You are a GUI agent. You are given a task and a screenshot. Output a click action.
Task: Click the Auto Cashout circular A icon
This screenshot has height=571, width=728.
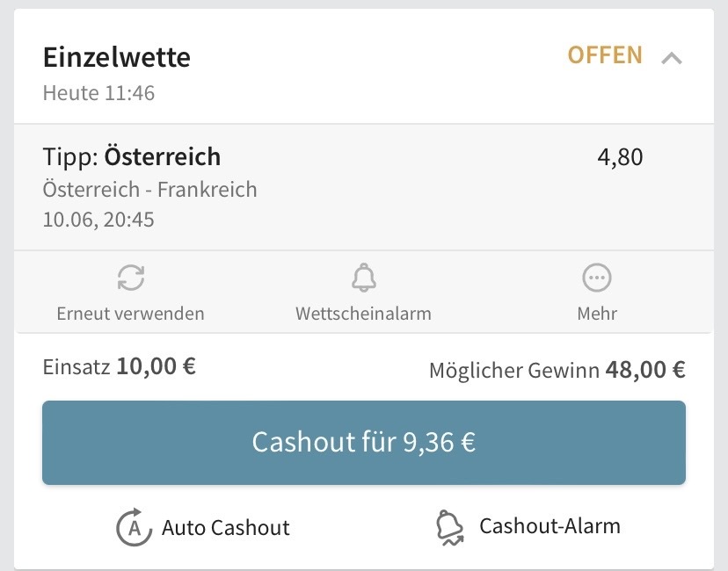(x=134, y=527)
